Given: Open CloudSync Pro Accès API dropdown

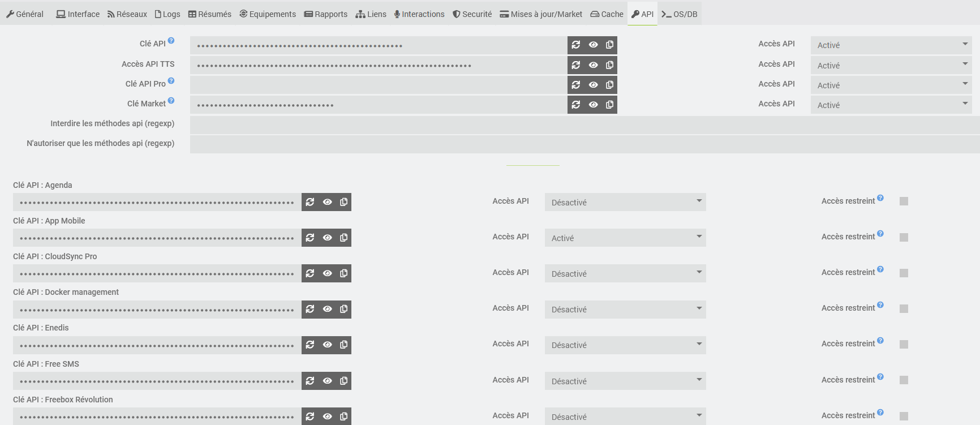Looking at the screenshot, I should tap(625, 273).
